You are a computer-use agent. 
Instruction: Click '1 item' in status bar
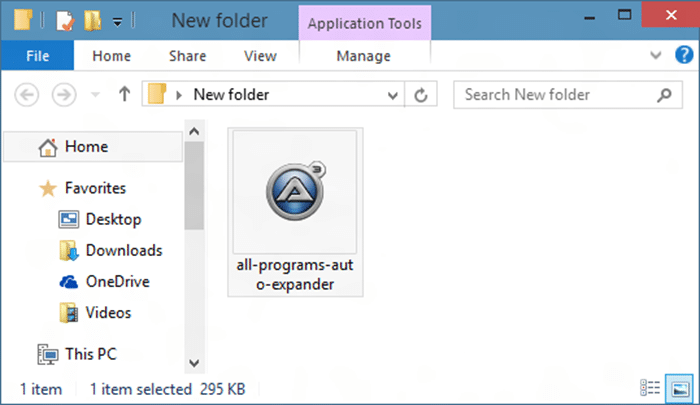click(41, 389)
